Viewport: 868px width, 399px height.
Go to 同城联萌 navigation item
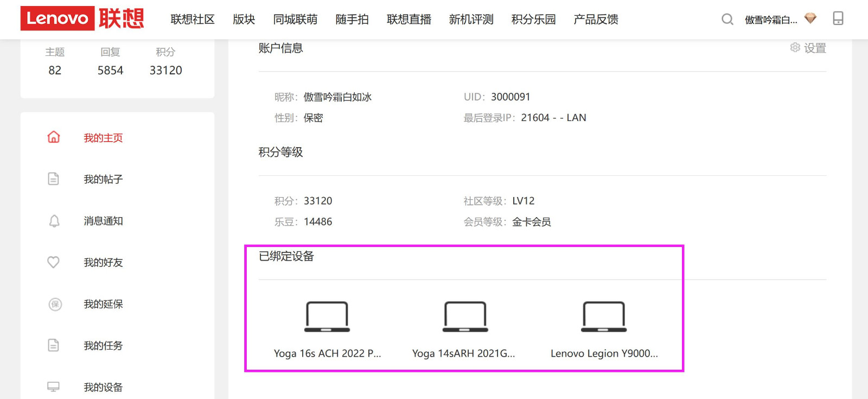point(295,20)
